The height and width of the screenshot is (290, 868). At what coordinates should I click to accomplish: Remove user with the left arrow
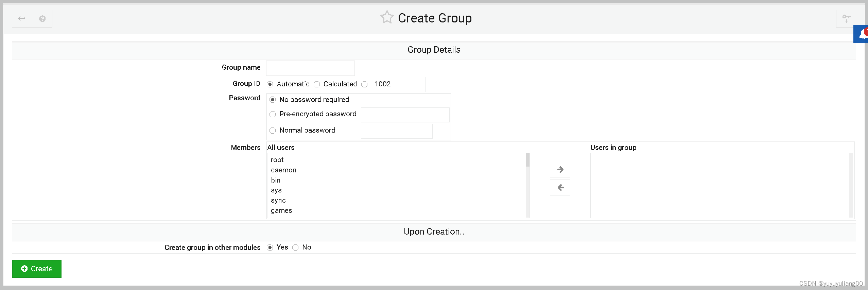coord(560,188)
